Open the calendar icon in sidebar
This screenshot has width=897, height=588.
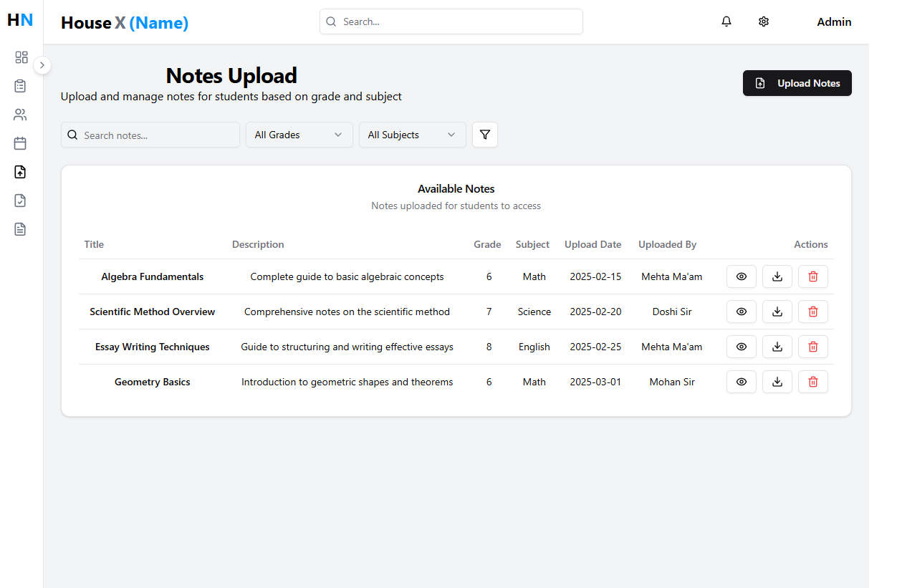click(21, 143)
